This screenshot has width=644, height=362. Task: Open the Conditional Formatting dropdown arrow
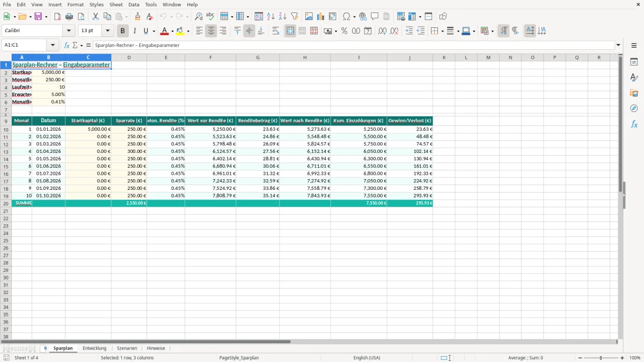coord(492,31)
